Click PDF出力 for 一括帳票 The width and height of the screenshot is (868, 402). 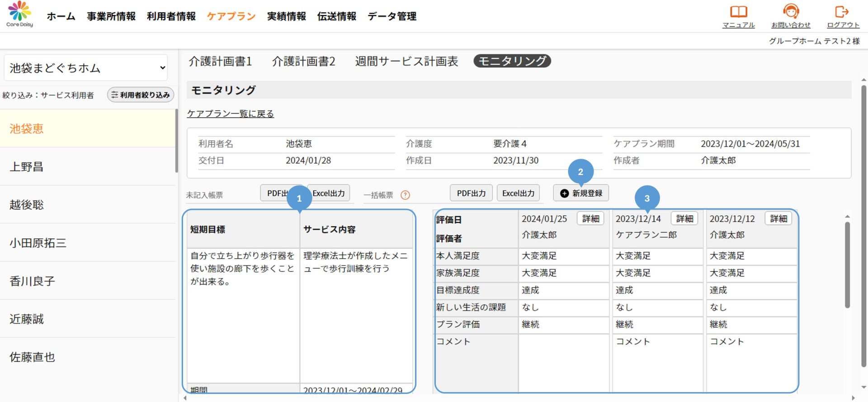(x=471, y=193)
